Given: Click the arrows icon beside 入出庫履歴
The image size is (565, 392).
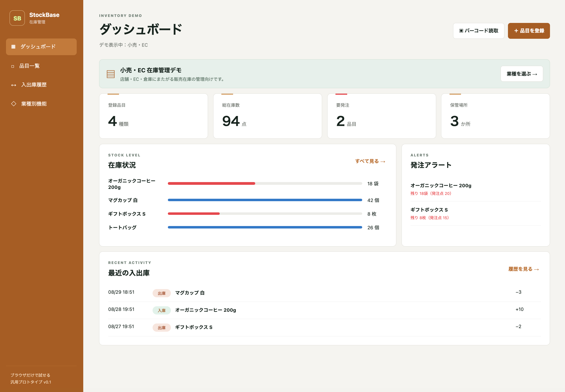Looking at the screenshot, I should tap(14, 85).
